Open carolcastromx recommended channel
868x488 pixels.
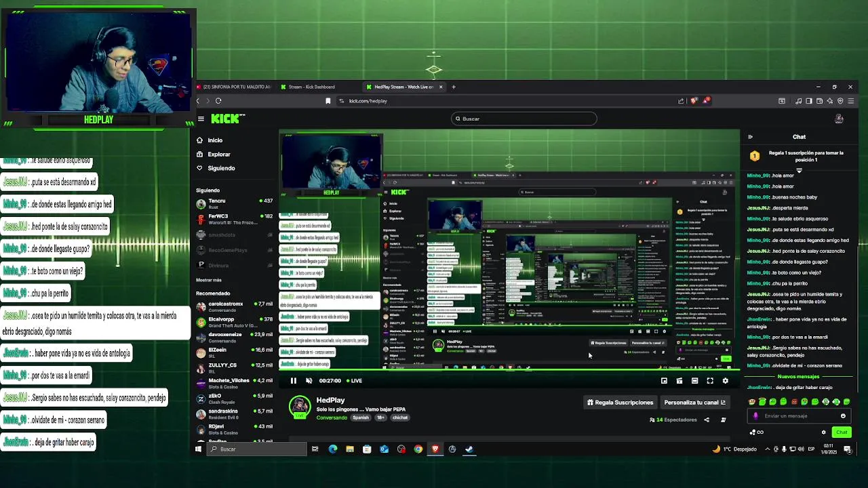(234, 307)
